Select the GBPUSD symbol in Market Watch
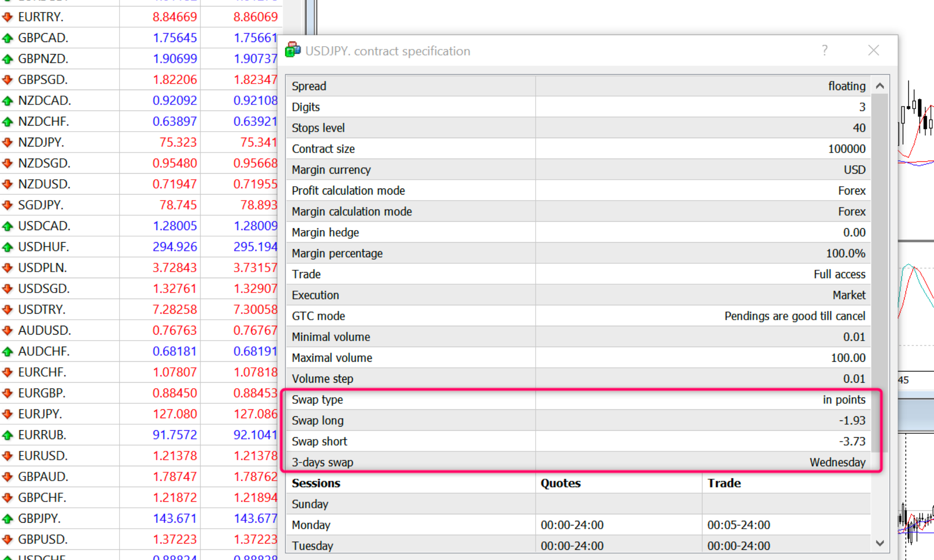 pos(43,539)
